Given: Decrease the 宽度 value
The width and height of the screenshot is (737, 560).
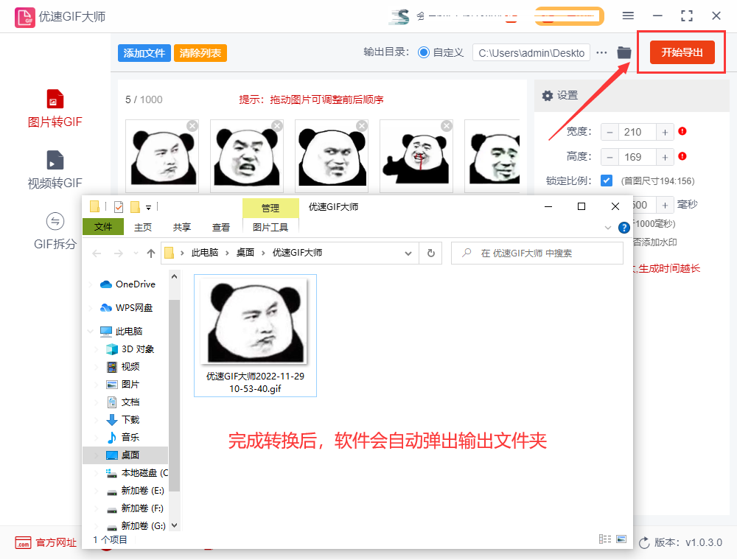Looking at the screenshot, I should [x=609, y=133].
